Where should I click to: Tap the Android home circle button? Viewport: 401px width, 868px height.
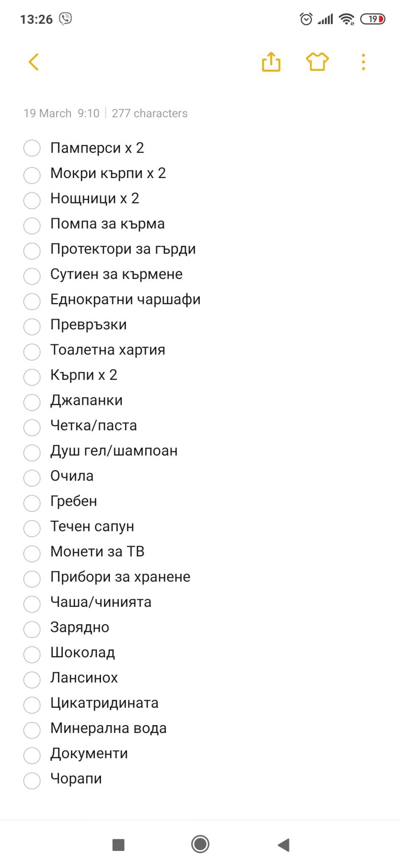coord(200,844)
